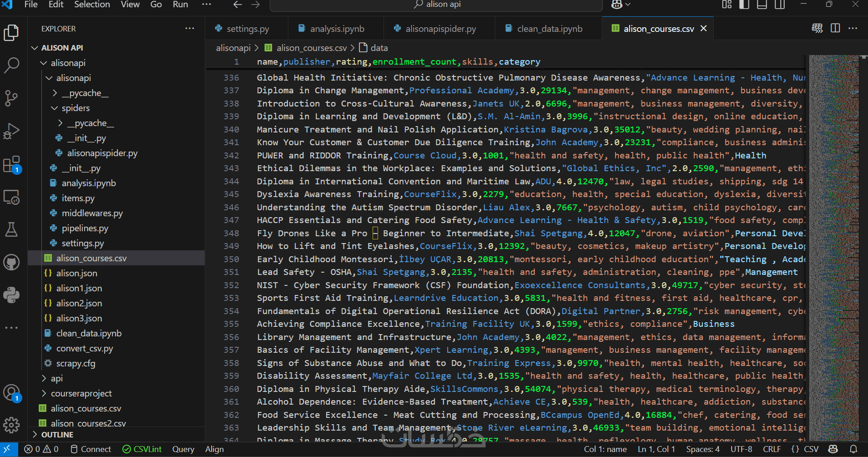Click the Copilot status bar icon
The image size is (868, 457).
coord(833,449)
